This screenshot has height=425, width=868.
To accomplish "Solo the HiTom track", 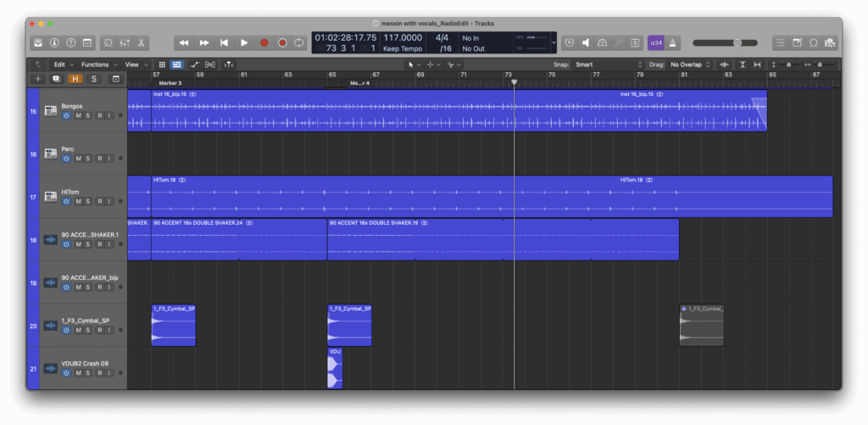I will 87,201.
